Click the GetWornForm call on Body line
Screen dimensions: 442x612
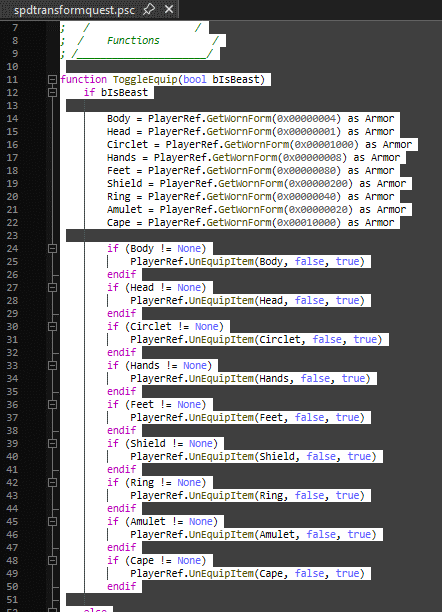click(x=239, y=119)
